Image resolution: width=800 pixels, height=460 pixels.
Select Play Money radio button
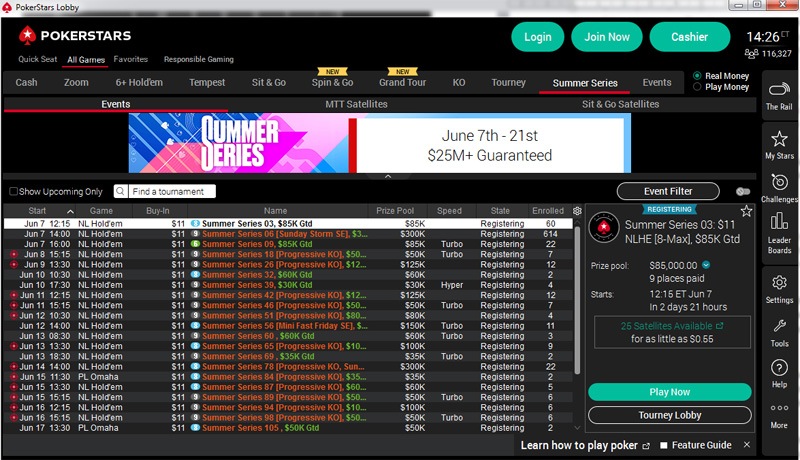coord(697,87)
